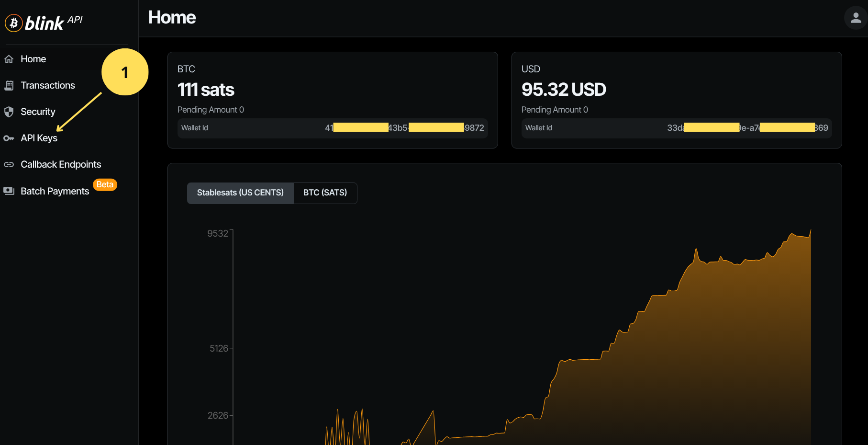Click the Blink Bitcoin logo icon
868x445 pixels.
tap(14, 23)
